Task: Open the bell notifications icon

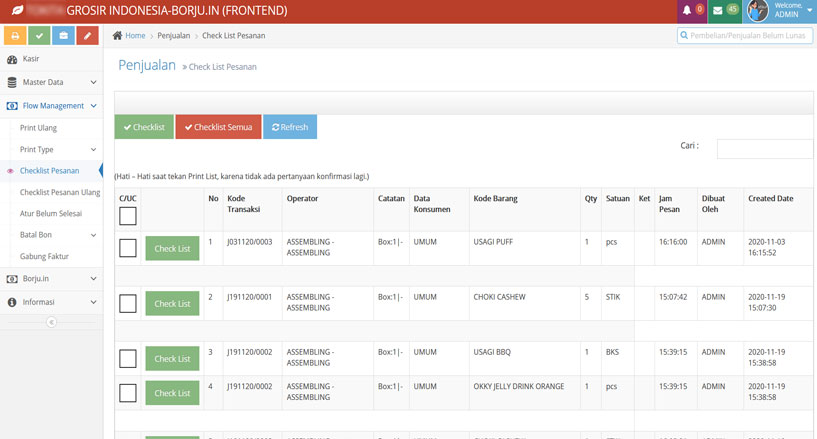Action: click(687, 10)
